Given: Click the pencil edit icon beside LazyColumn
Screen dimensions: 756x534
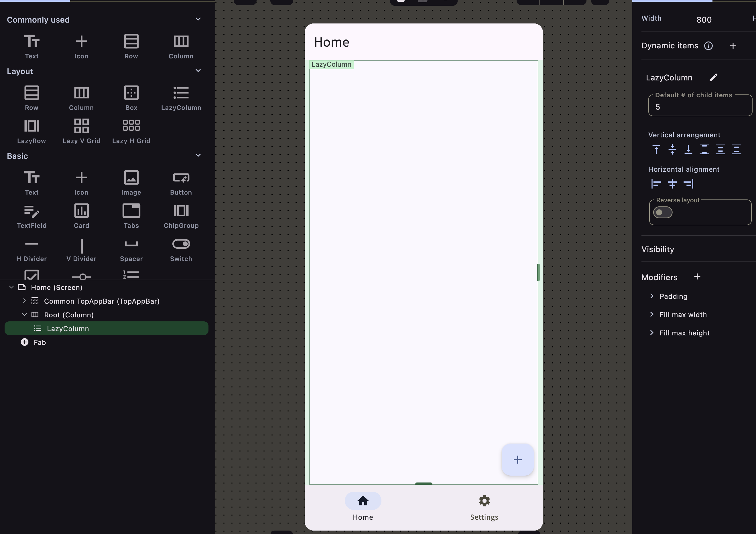Looking at the screenshot, I should coord(713,77).
